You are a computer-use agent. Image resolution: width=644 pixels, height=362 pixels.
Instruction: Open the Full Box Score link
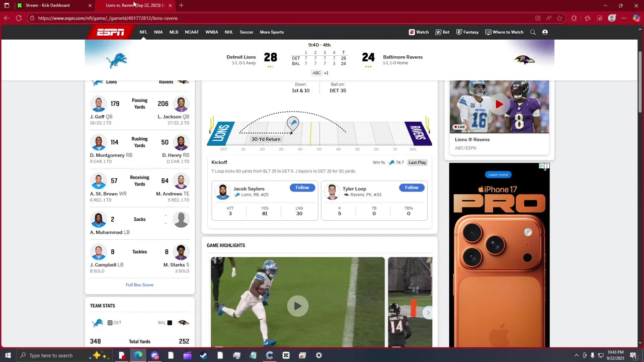click(139, 285)
